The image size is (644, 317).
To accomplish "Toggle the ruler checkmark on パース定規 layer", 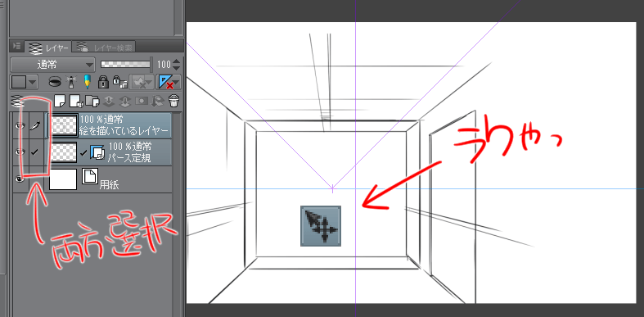I will (83, 153).
